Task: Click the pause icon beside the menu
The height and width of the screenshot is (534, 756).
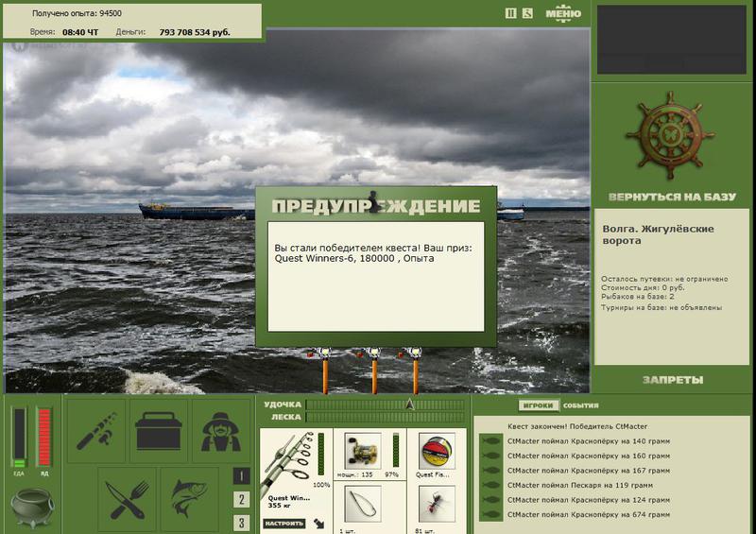Action: point(510,13)
